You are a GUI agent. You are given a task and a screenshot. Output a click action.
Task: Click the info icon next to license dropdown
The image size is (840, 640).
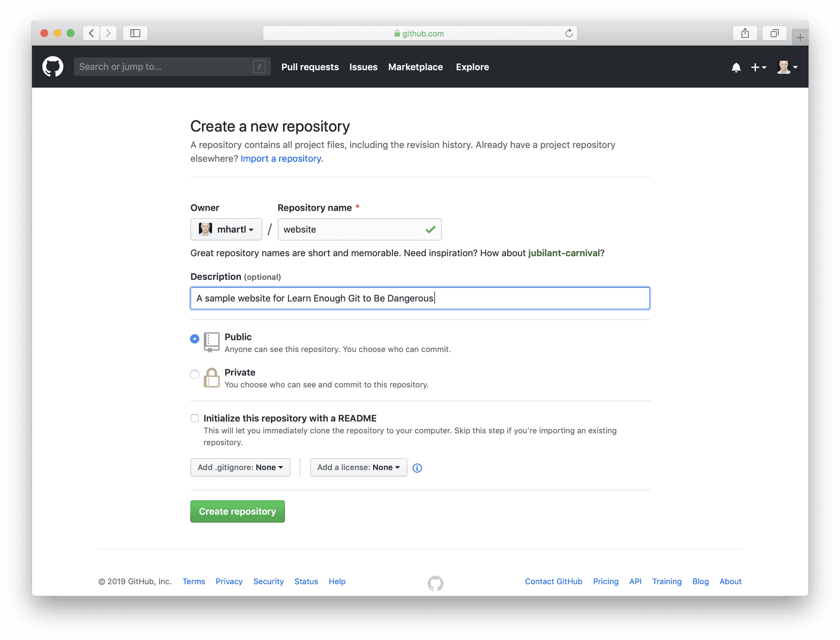point(418,467)
